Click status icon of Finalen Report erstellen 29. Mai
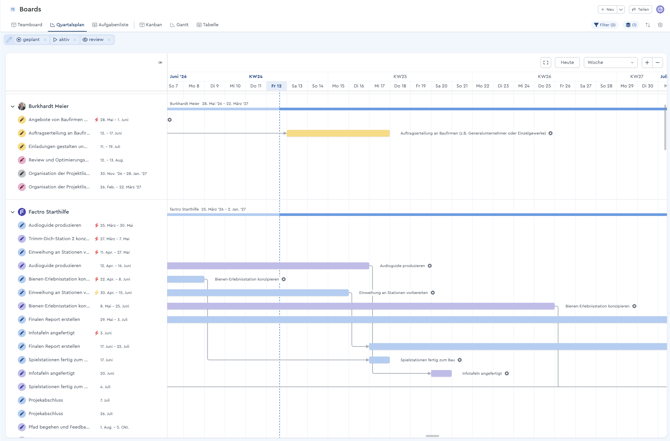 click(22, 320)
